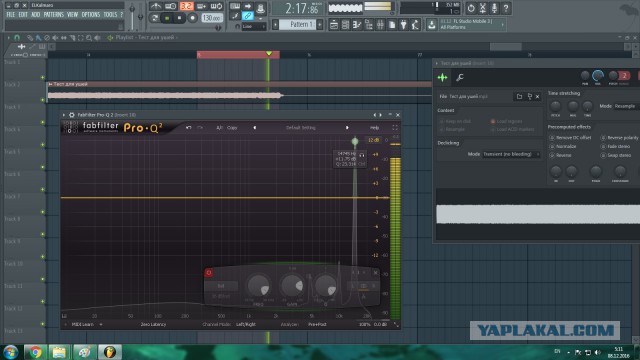Open the help question mark icon
Image resolution: width=640 pixels, height=360 pixels.
point(506,8)
